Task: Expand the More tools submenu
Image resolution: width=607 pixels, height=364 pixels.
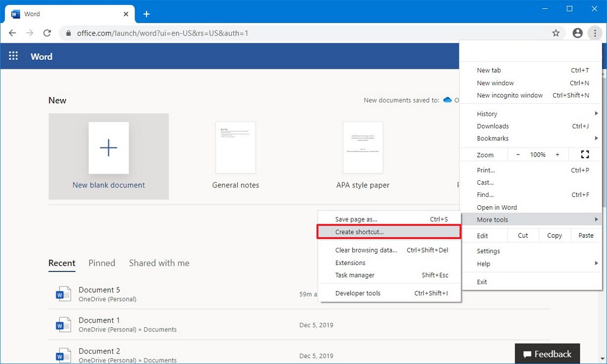Action: coord(531,219)
